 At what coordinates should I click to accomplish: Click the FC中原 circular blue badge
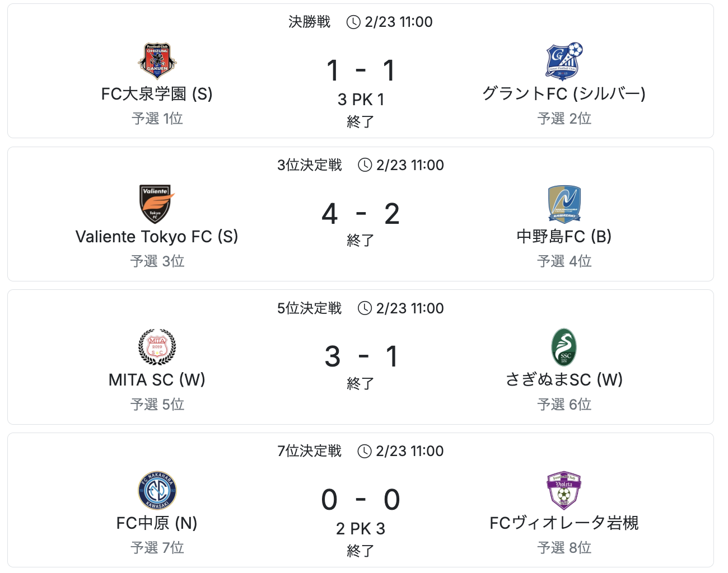(157, 490)
